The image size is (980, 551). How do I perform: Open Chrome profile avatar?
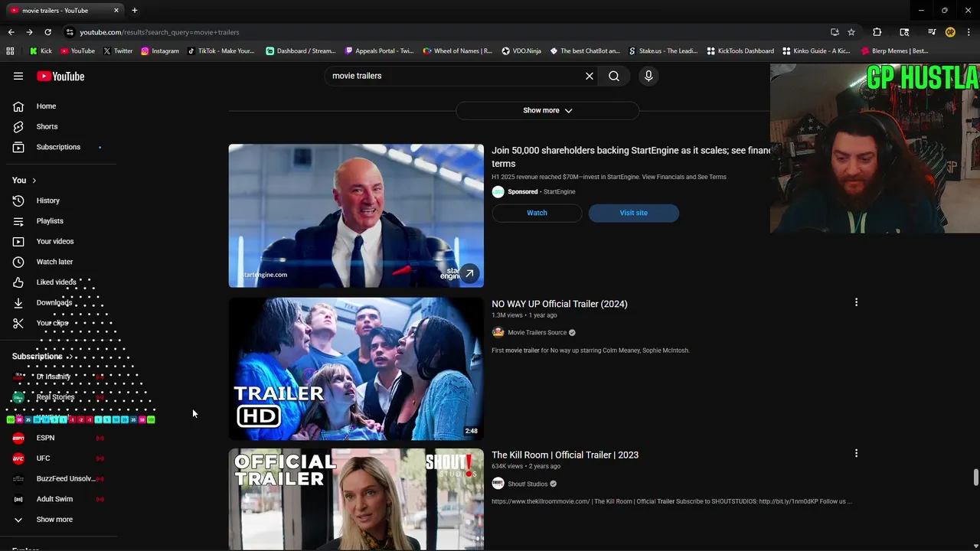[x=950, y=32]
